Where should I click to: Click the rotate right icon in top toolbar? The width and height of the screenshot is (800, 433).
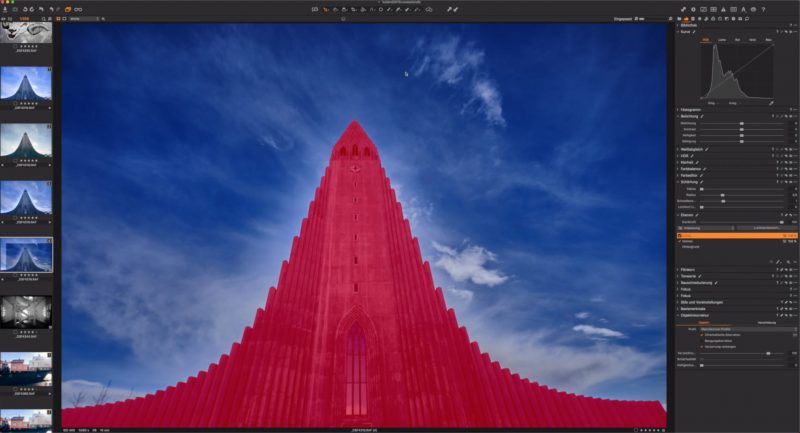click(32, 9)
